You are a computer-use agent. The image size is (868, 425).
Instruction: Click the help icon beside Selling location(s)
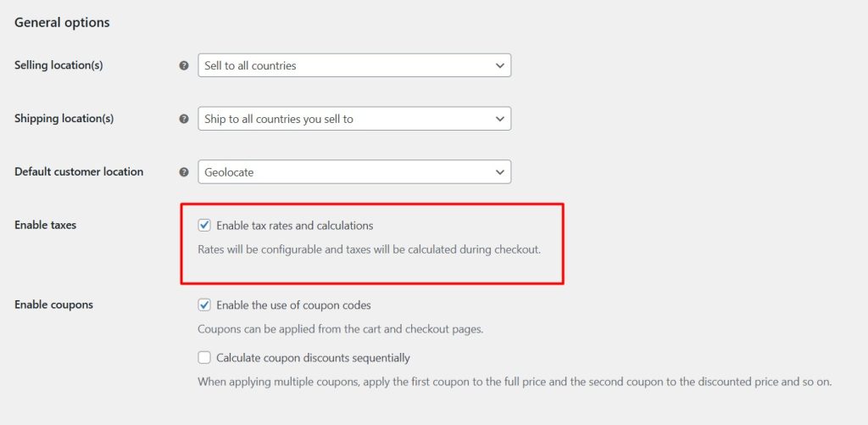tap(184, 65)
